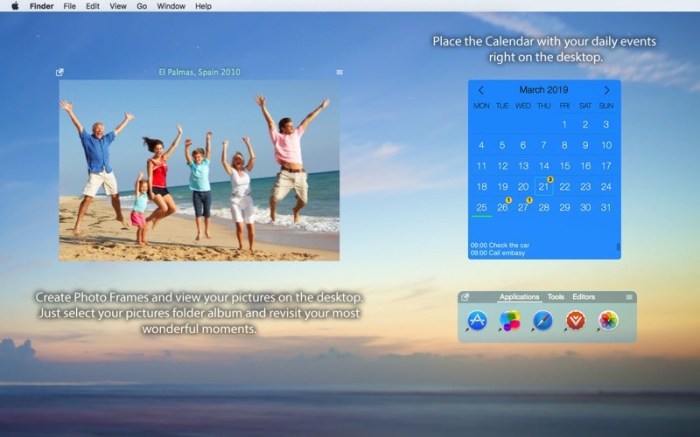Launch Safari from the launcher panel
The image size is (700, 437).
(x=542, y=321)
